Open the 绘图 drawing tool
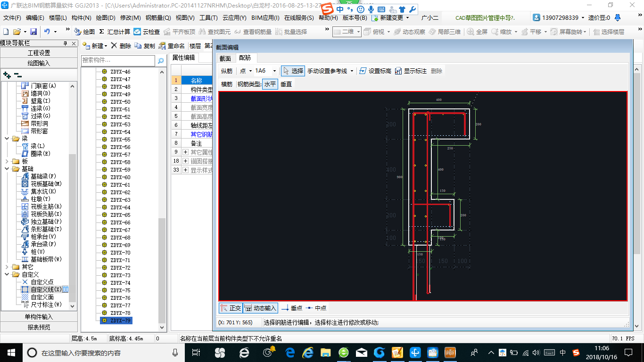644x362 pixels. (84, 32)
